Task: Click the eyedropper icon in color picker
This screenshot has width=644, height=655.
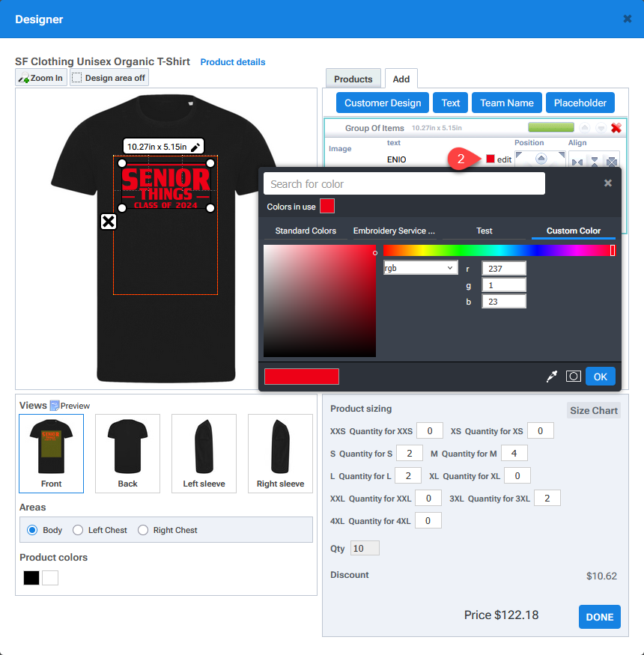Action: pyautogui.click(x=552, y=376)
